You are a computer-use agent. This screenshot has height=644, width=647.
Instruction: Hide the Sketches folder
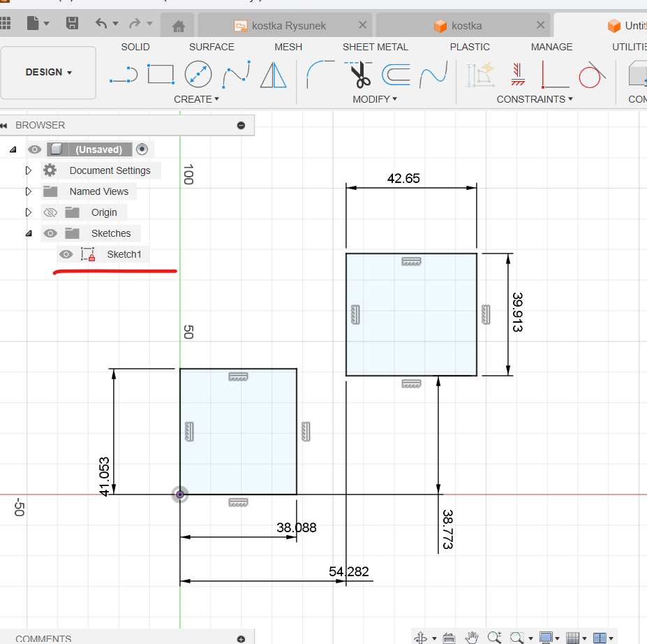click(x=50, y=233)
